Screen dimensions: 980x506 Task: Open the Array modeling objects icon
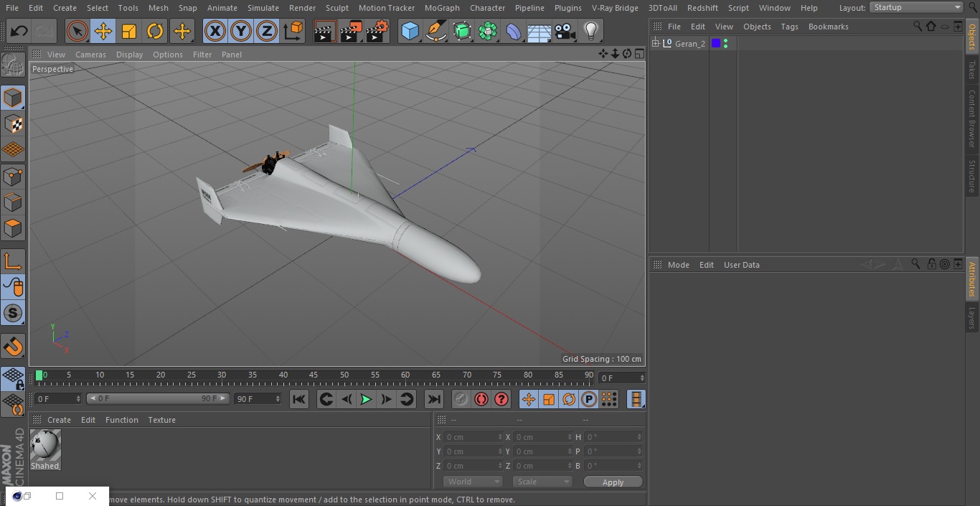pos(488,31)
